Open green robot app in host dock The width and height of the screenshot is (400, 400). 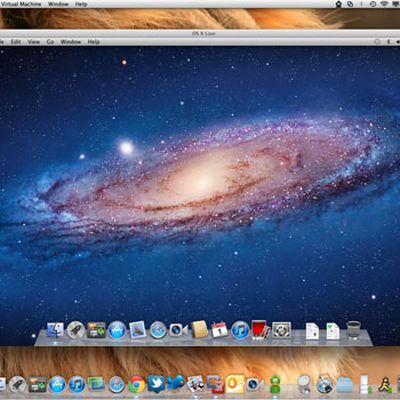pyautogui.click(x=275, y=384)
